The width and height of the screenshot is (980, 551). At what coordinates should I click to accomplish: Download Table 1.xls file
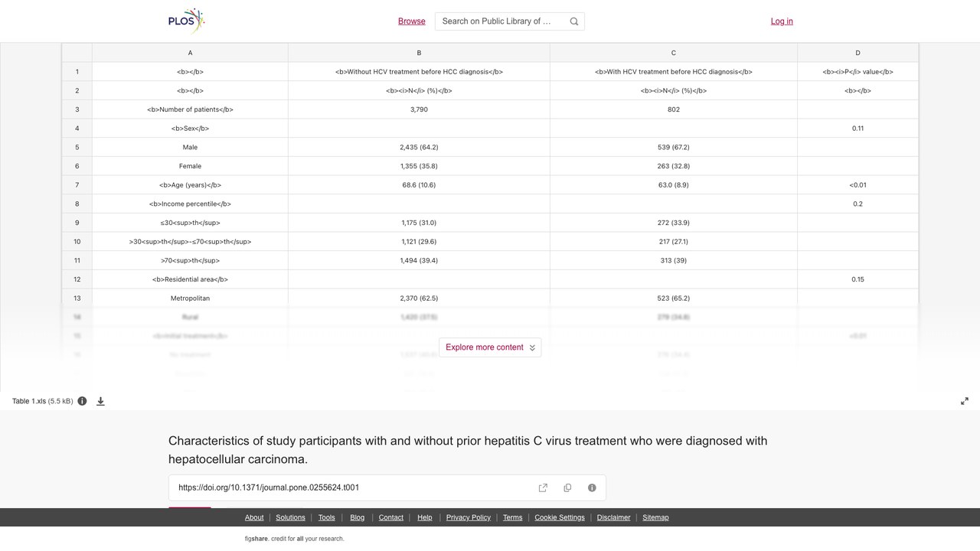tap(100, 401)
